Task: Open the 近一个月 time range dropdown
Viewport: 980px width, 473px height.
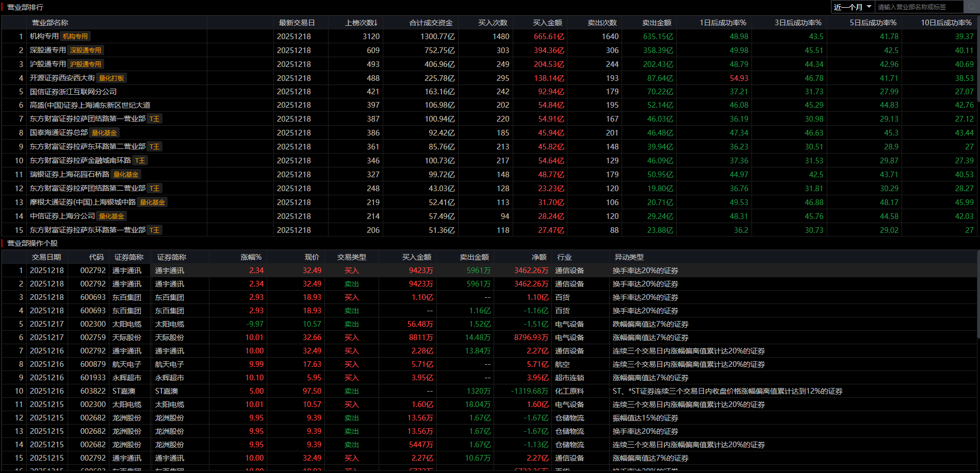Action: point(853,7)
